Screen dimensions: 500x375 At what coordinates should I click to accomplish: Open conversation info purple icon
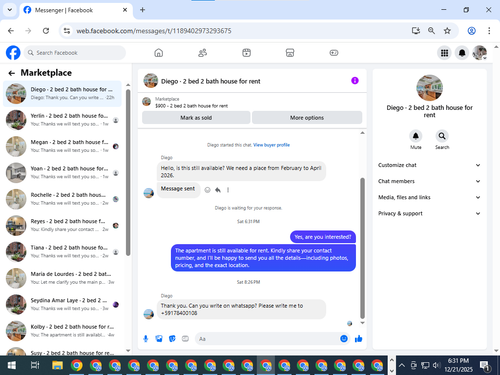click(x=355, y=81)
